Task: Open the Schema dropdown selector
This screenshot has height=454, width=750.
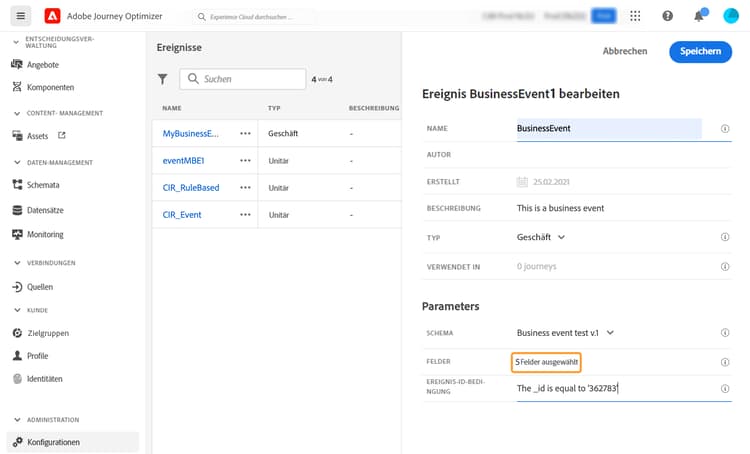Action: [565, 333]
